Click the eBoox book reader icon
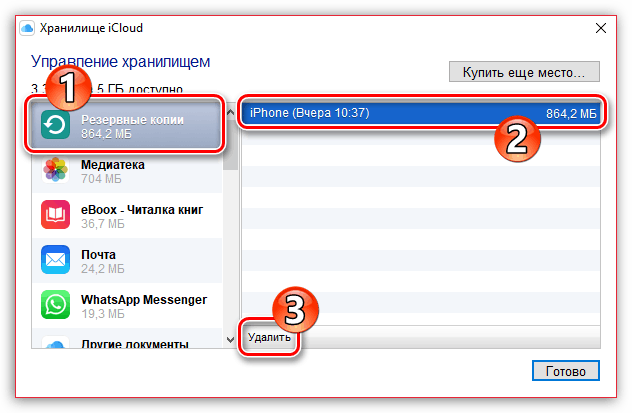632x413 pixels. [55, 215]
